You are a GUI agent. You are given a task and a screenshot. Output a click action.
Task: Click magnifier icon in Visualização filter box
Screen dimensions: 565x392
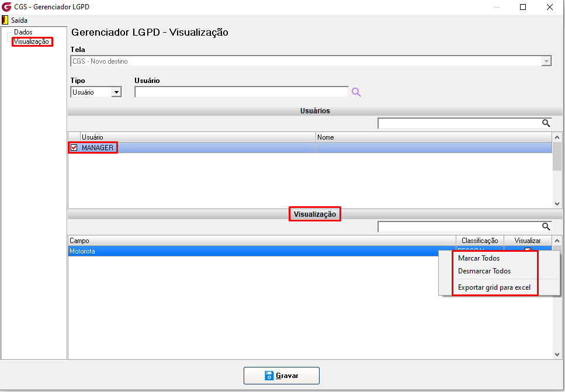pos(546,226)
